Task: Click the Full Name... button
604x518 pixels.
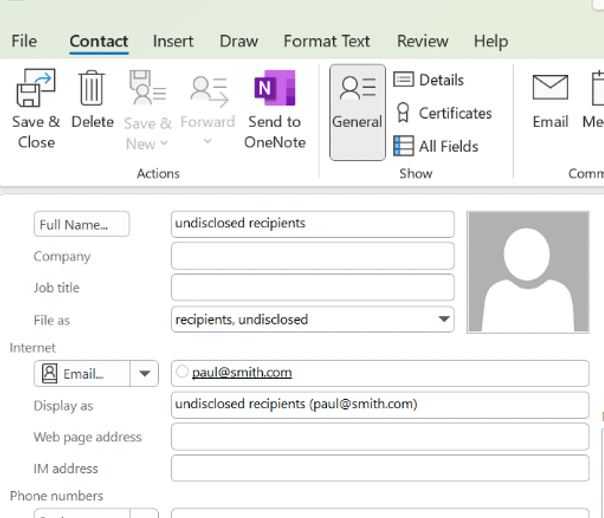Action: point(81,225)
